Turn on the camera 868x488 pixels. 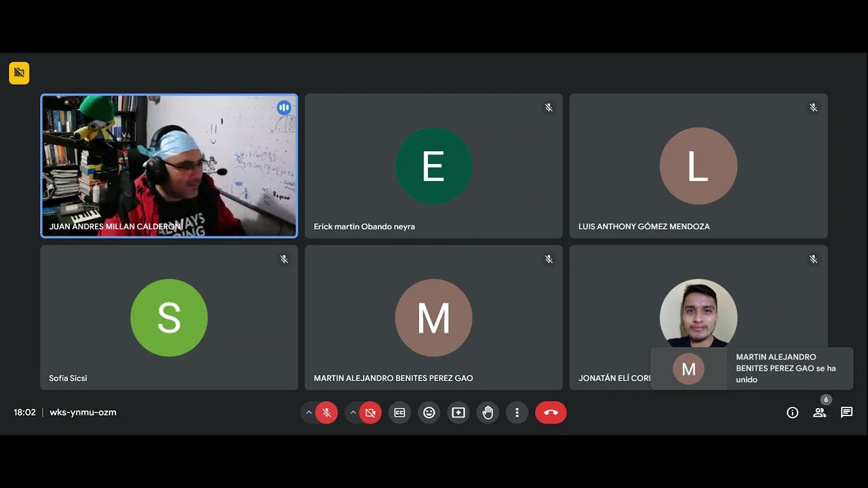point(370,412)
